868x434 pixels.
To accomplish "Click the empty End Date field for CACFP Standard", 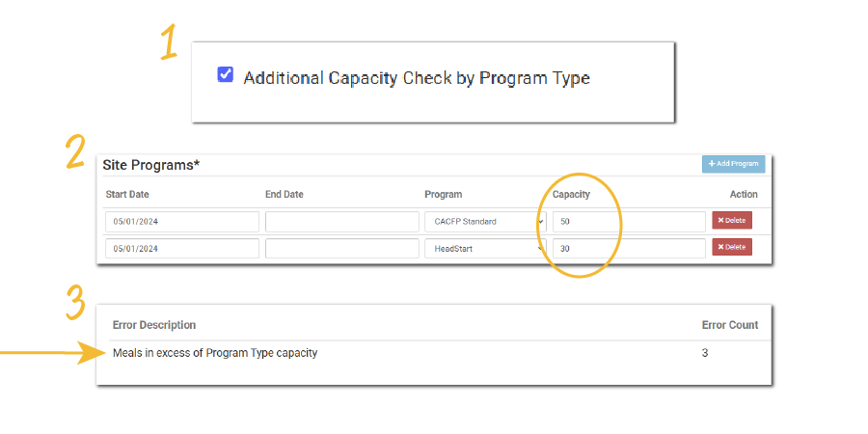I will pyautogui.click(x=341, y=221).
